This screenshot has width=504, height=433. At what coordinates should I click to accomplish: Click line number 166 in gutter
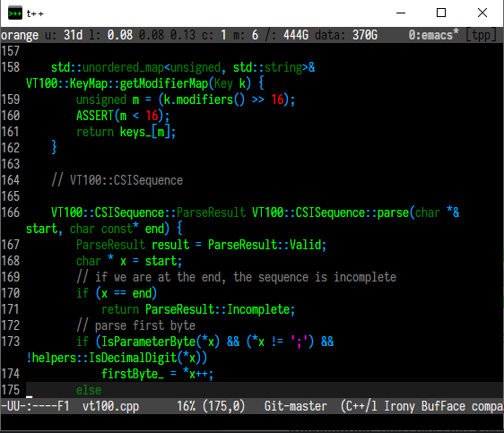11,212
